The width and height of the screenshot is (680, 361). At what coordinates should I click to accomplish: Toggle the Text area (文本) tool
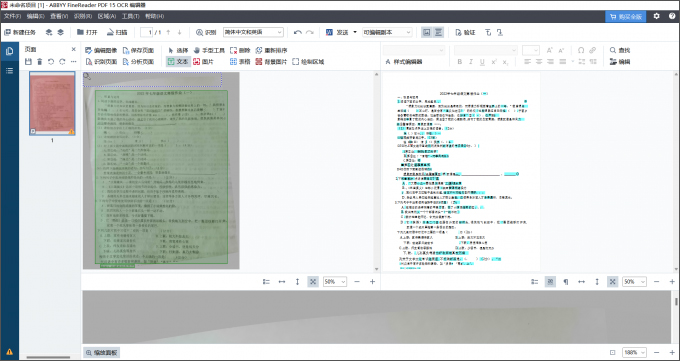pos(178,62)
